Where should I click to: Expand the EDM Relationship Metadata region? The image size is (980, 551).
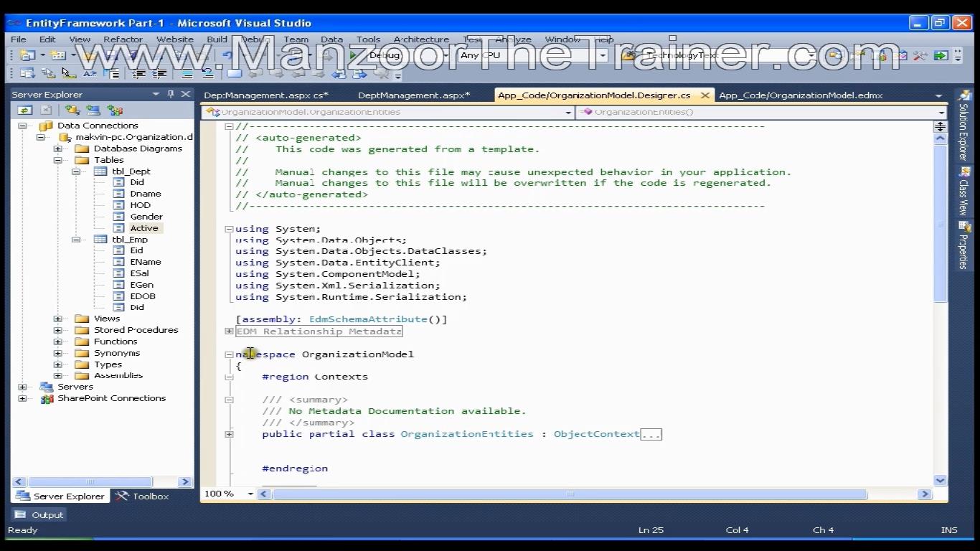[x=229, y=331]
